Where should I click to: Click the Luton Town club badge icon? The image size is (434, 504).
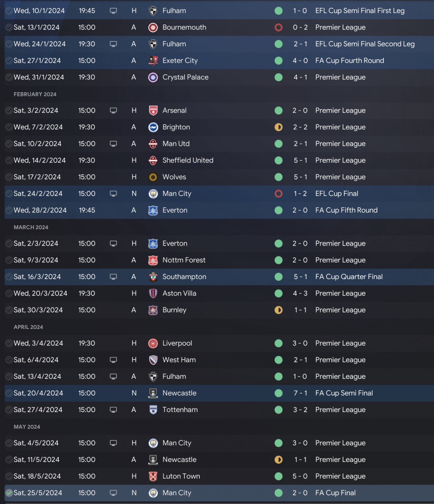click(153, 476)
